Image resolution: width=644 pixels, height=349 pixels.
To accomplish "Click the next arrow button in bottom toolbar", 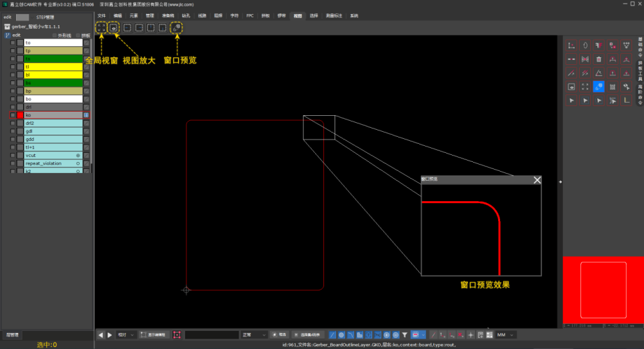I will pos(110,335).
